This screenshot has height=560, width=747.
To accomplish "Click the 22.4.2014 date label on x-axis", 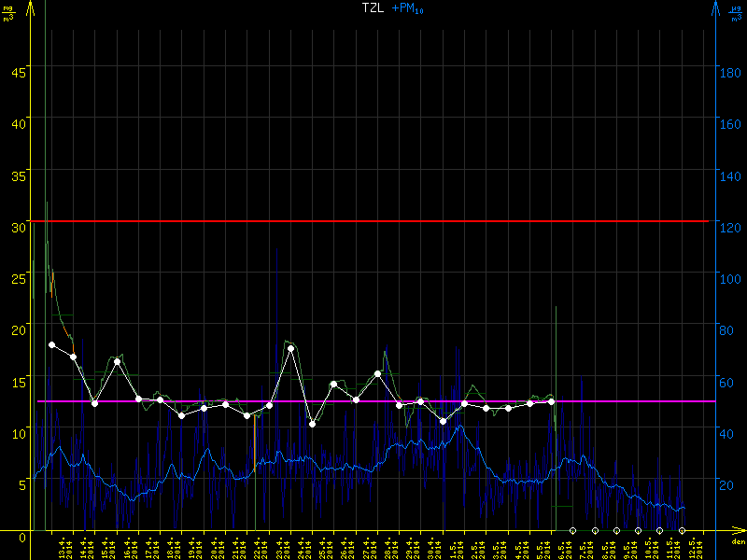I will pos(258,546).
